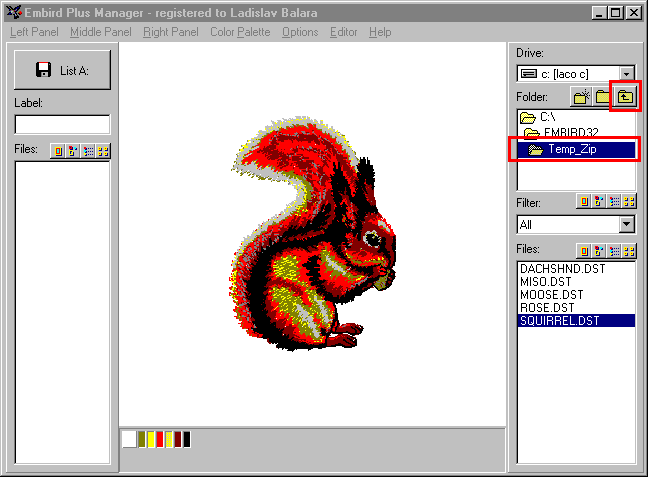This screenshot has width=648, height=477.
Task: Select two-item view icon in left Files toolbar
Action: (x=73, y=151)
